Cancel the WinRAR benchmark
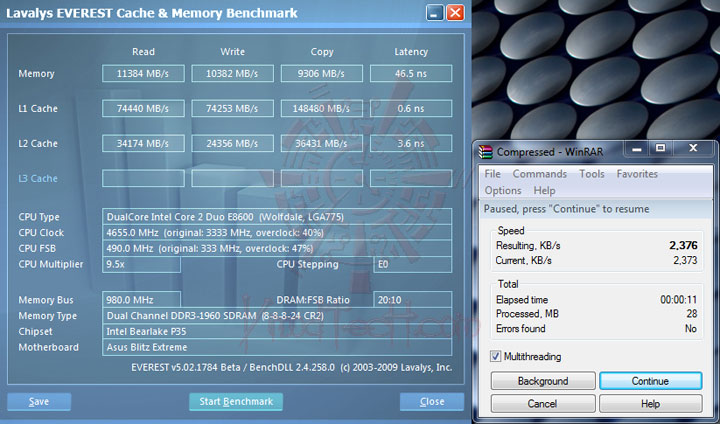Screen dimensions: 720x424 [x=543, y=403]
